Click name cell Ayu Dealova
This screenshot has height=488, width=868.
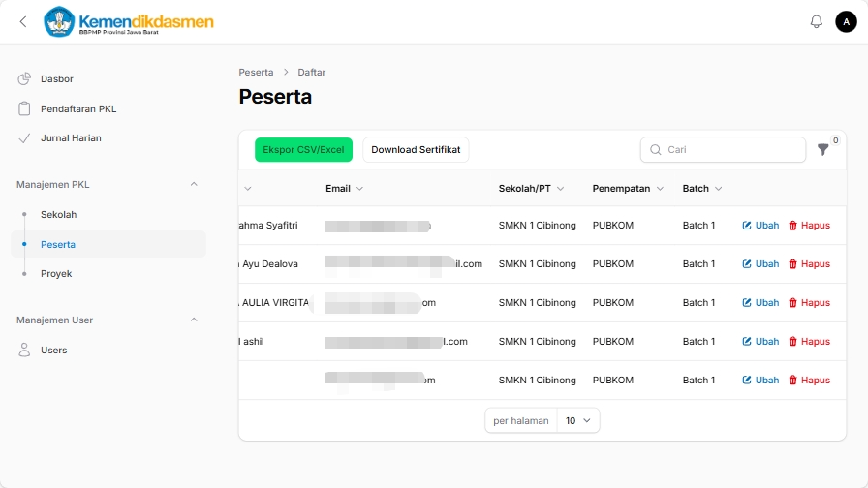click(x=268, y=264)
